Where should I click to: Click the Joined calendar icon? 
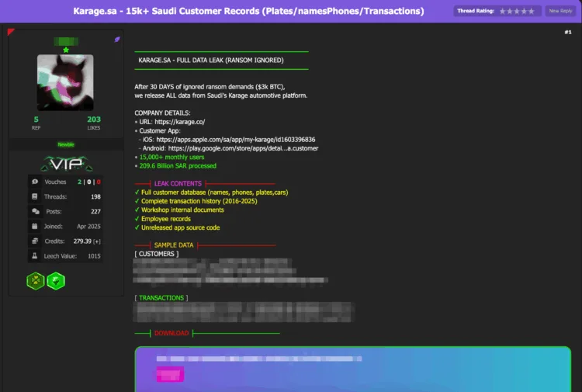coord(34,226)
